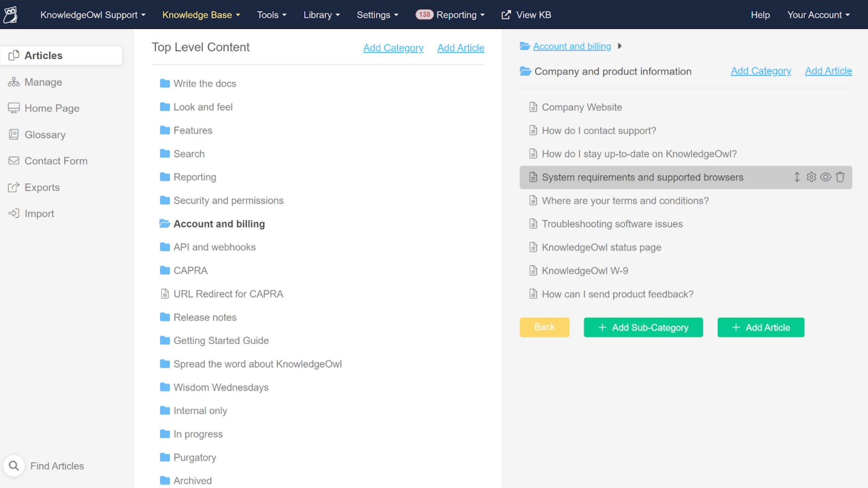
Task: Open the Internal only category
Action: click(200, 411)
